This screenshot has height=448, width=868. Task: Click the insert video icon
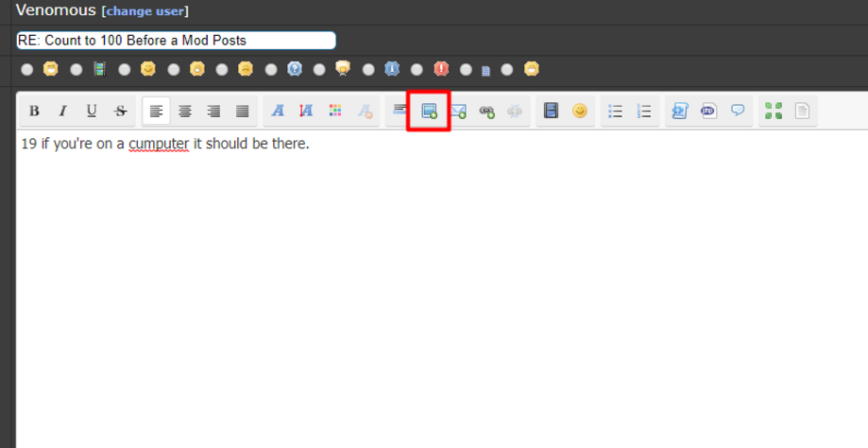click(x=551, y=112)
